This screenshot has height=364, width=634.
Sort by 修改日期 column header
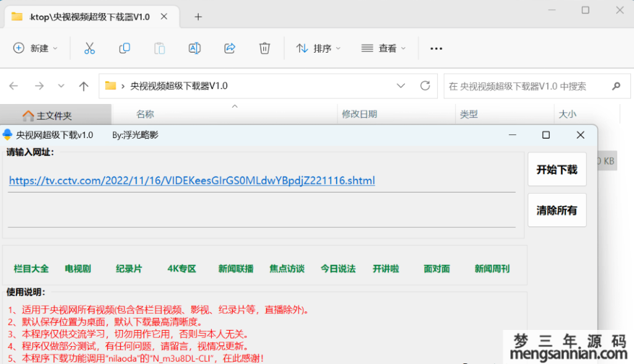[360, 115]
